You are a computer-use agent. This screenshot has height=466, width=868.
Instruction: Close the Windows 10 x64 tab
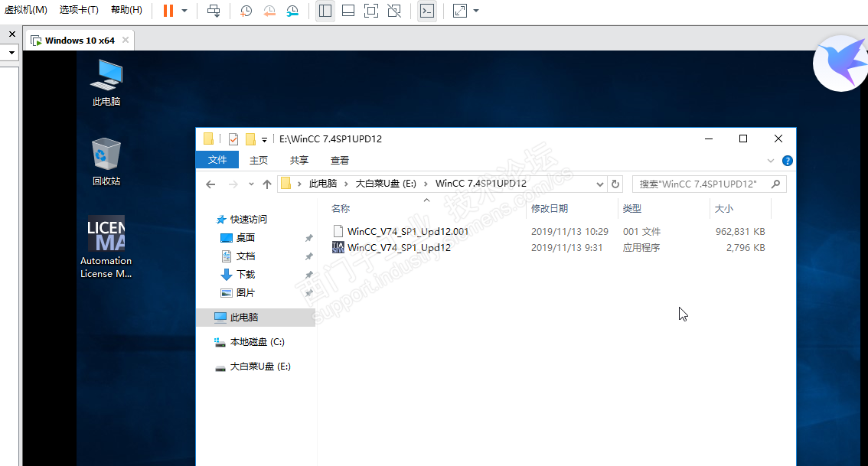[x=126, y=40]
